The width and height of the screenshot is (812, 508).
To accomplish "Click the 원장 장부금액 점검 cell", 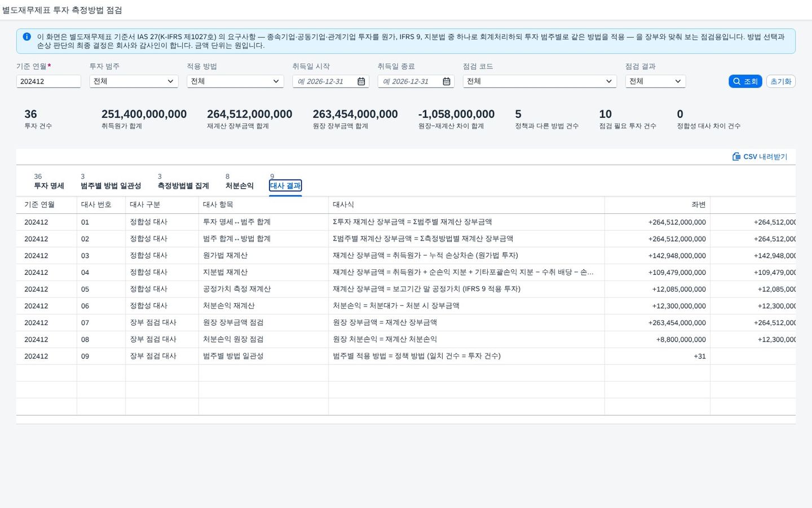I will tap(263, 323).
